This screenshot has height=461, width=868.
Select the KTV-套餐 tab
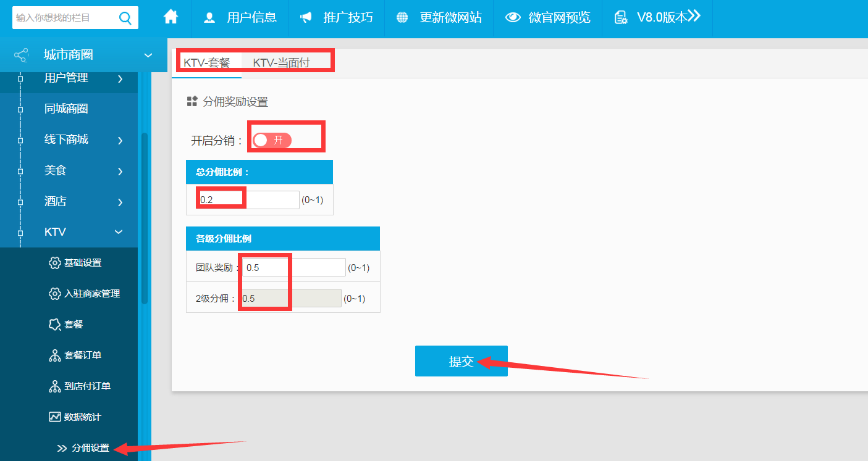point(207,62)
